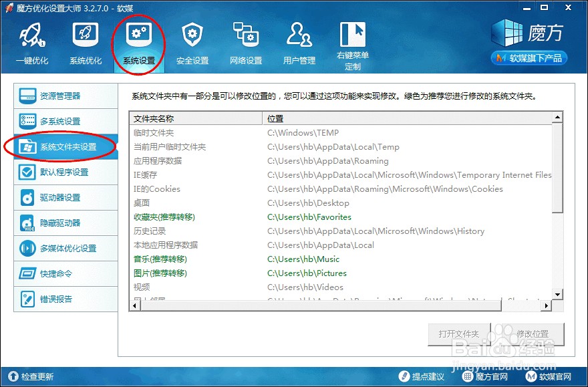Viewport: 588px width, 387px height.
Task: Open 安全设置 shield icon
Action: click(192, 35)
